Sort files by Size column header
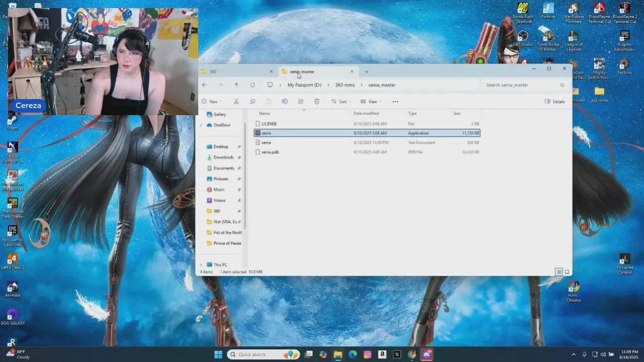The image size is (644, 362). tap(457, 114)
